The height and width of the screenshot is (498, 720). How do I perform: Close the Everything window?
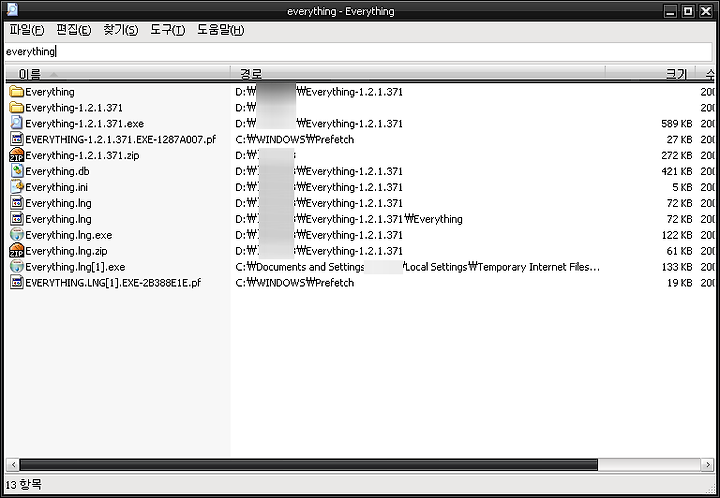[705, 11]
